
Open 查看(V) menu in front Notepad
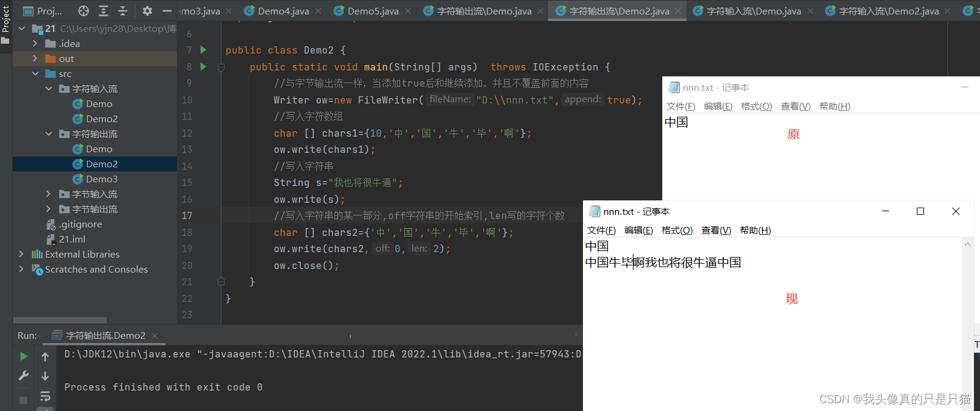click(x=717, y=230)
